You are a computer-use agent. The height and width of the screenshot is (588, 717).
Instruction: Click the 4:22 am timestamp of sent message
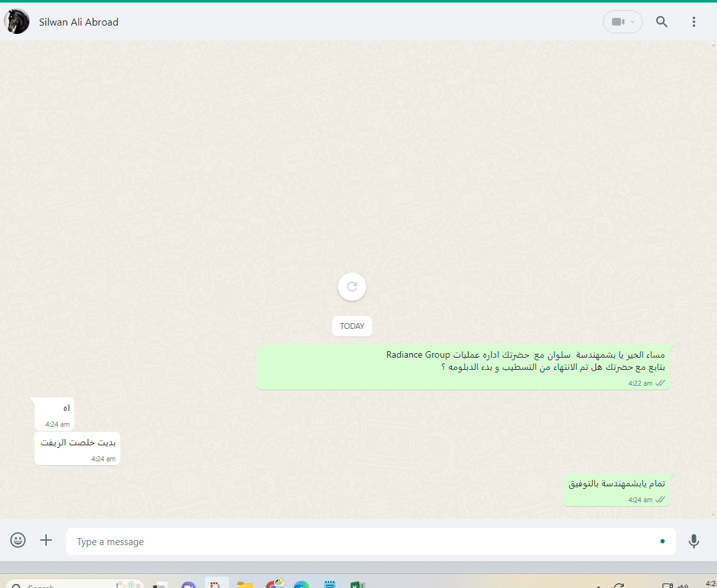coord(640,383)
